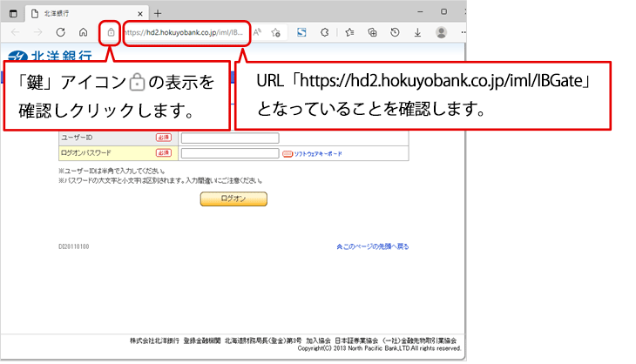Open the Favorites list icon
Image resolution: width=636 pixels, height=364 pixels.
pos(349,32)
